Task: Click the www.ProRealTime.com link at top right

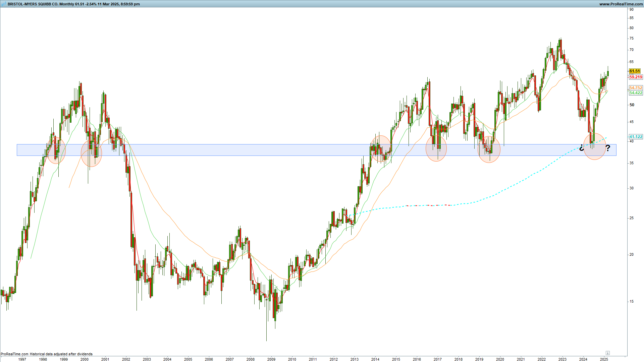Action: (621, 4)
